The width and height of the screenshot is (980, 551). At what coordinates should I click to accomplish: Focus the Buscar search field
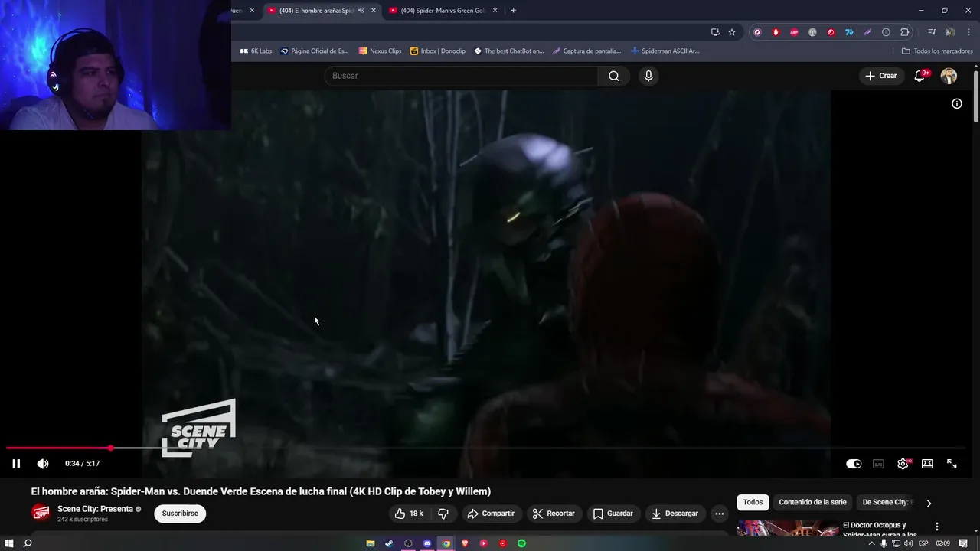[461, 76]
